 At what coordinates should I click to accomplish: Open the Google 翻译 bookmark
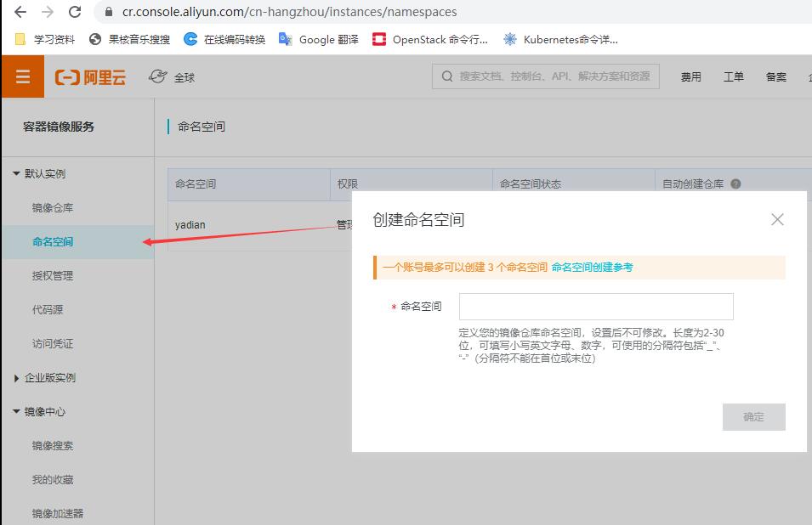[x=319, y=39]
